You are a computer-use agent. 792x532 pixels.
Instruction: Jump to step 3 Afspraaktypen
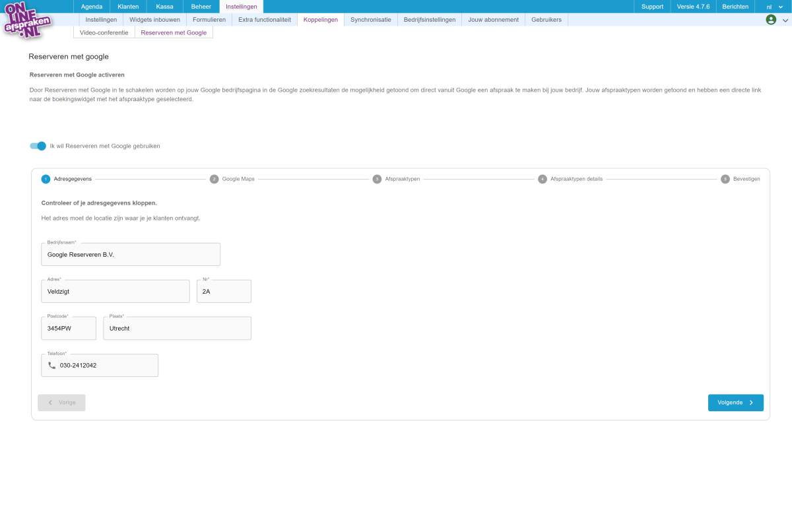397,179
